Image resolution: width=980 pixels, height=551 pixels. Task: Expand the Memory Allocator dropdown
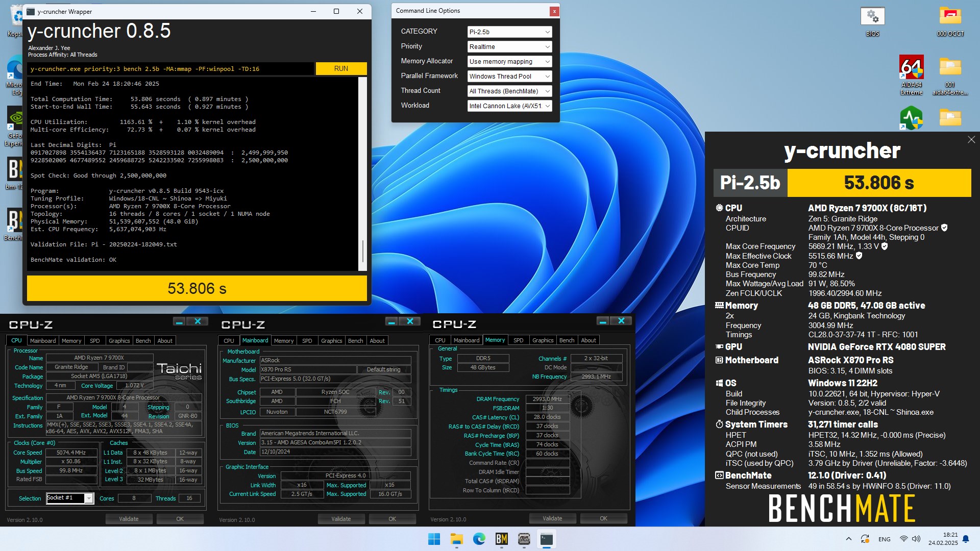click(x=509, y=61)
